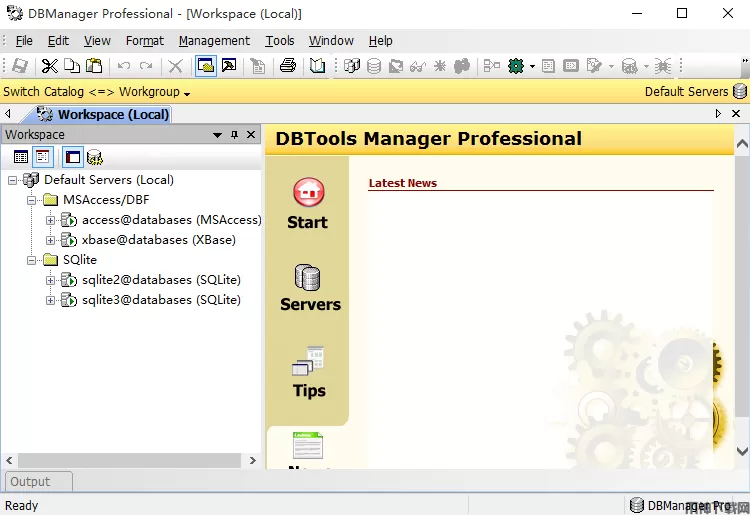The image size is (750, 515).
Task: Open the Servers page from sidebar
Action: 309,288
